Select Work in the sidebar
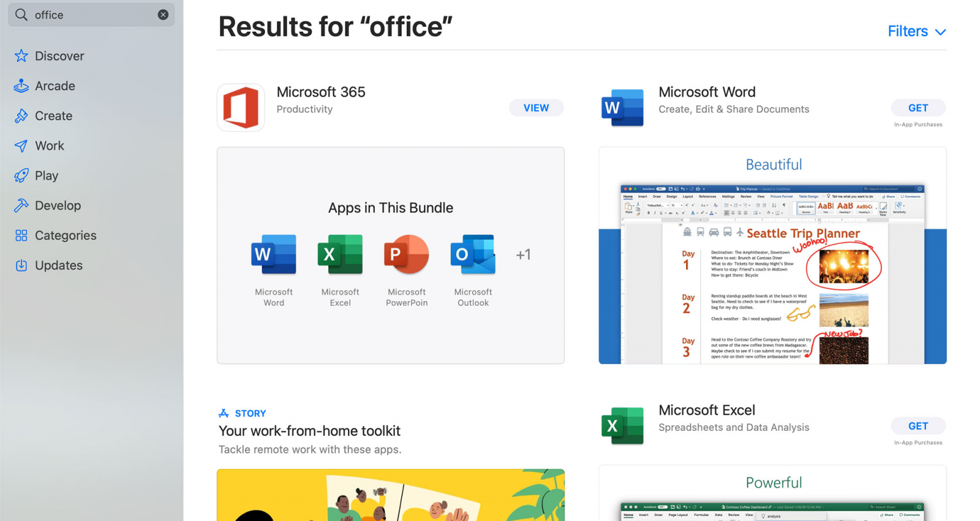 point(49,146)
